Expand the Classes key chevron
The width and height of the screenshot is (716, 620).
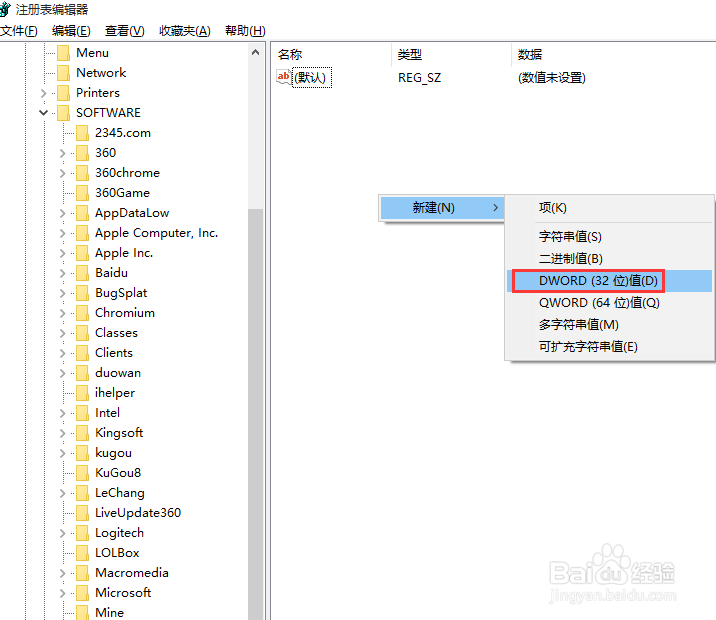63,333
